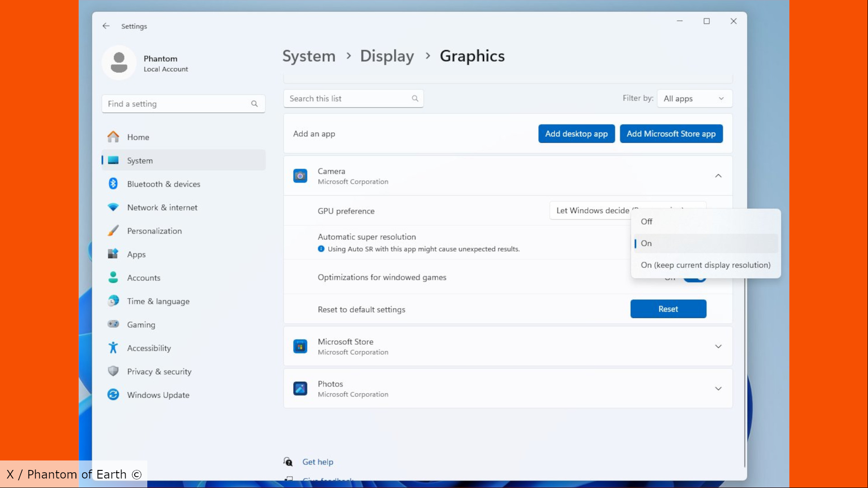Viewport: 868px width, 488px height.
Task: Go to Display in breadcrumb
Action: point(387,56)
